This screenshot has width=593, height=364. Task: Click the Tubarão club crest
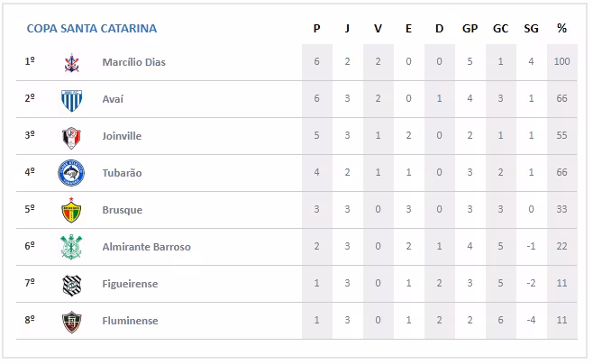pos(72,173)
